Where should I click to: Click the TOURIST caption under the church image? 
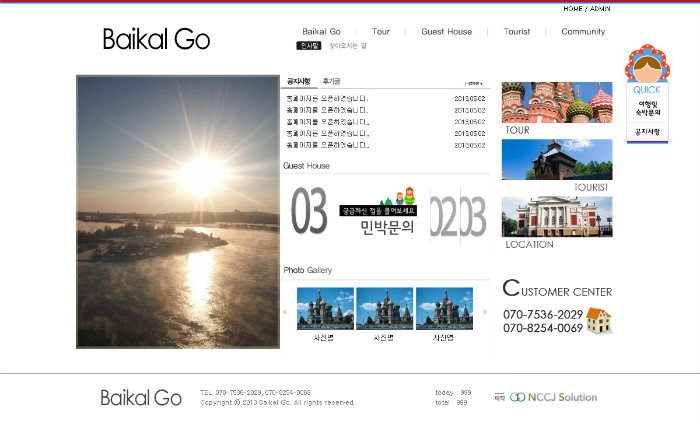pos(591,188)
